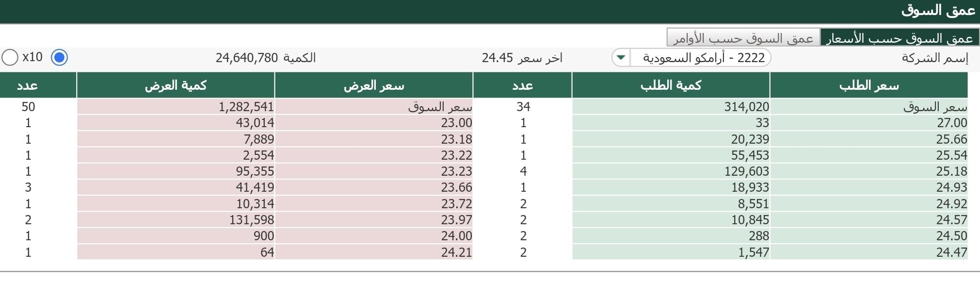Select the unlabeled blue radio button

tap(59, 57)
